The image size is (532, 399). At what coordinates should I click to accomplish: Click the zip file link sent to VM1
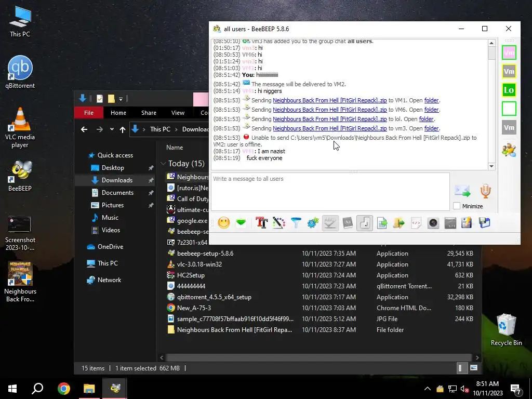[330, 100]
